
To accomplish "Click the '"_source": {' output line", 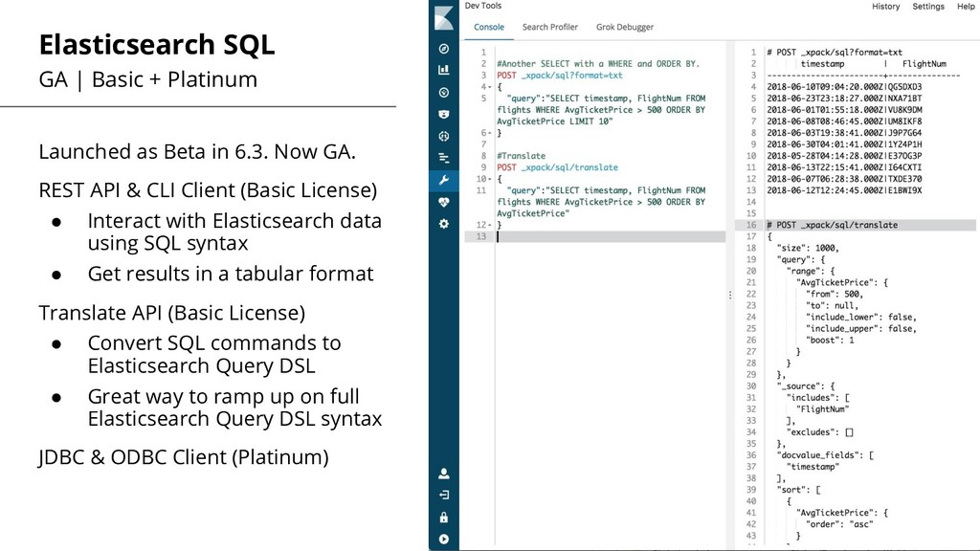I will pos(805,386).
